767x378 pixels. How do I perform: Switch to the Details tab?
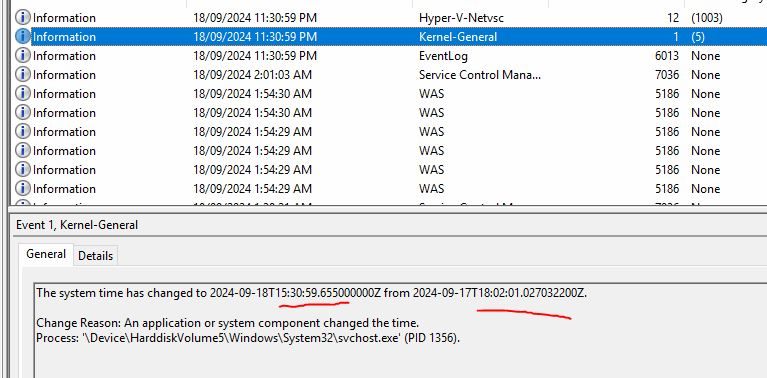tap(95, 256)
